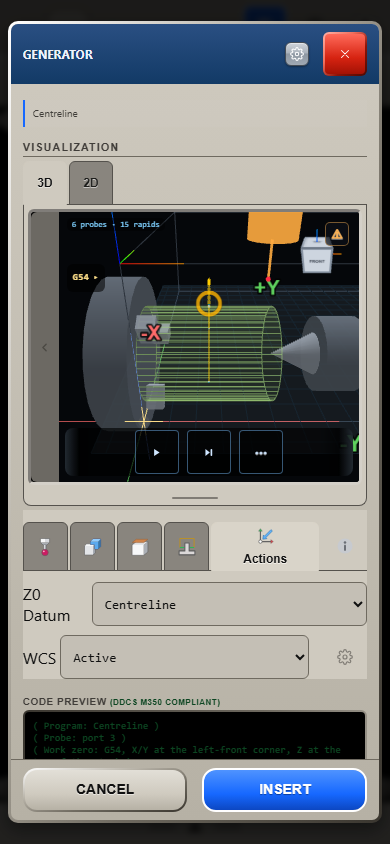The image size is (390, 844).
Task: Open the probe tab with the red-tipped stylus icon
Action: click(x=45, y=546)
